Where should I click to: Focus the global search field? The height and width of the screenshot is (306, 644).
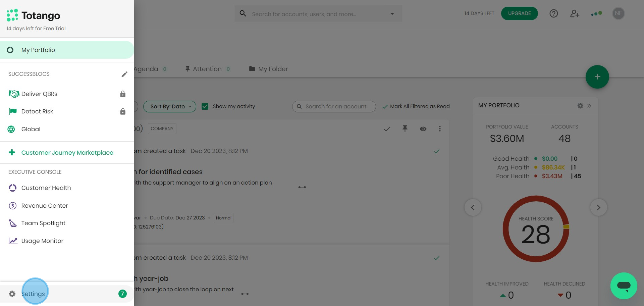(318, 14)
